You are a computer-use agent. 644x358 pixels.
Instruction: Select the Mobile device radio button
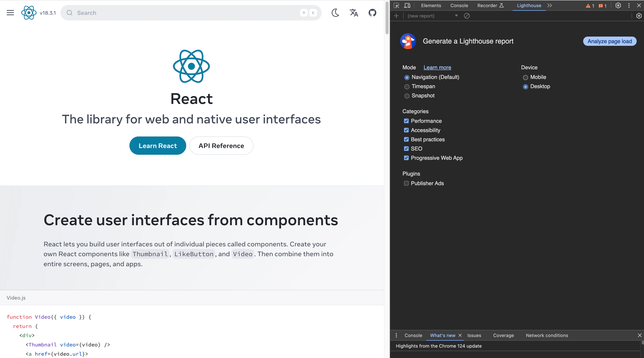coord(526,77)
